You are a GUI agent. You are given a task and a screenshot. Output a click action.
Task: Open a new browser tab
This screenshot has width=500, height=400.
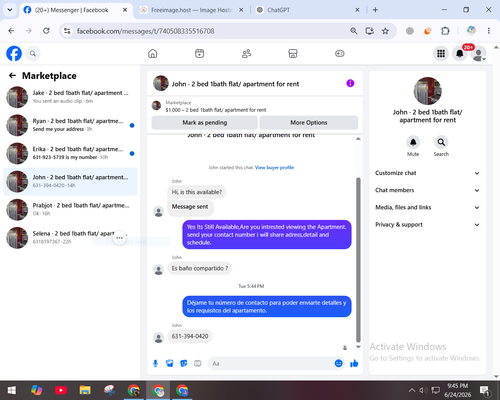click(x=375, y=10)
